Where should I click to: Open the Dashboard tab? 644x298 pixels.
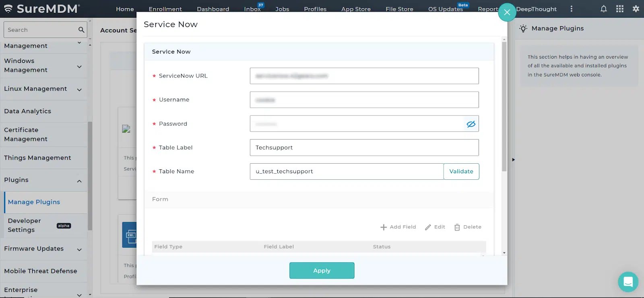213,9
